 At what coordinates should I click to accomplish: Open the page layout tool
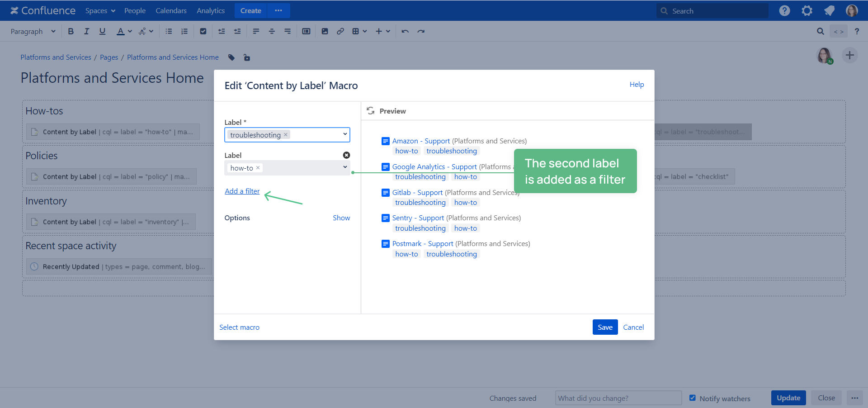tap(306, 31)
